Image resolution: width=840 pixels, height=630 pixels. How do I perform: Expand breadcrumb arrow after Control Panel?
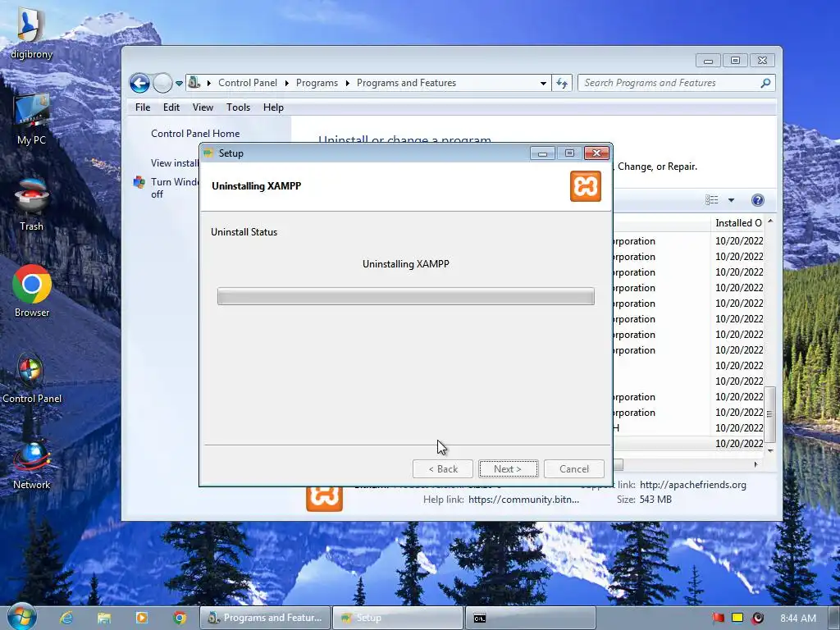tap(286, 83)
